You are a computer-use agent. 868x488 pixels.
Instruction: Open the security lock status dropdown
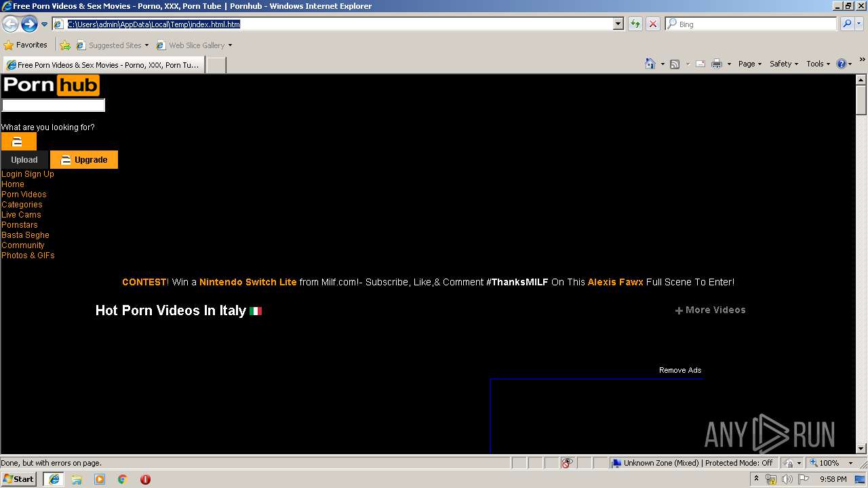792,463
